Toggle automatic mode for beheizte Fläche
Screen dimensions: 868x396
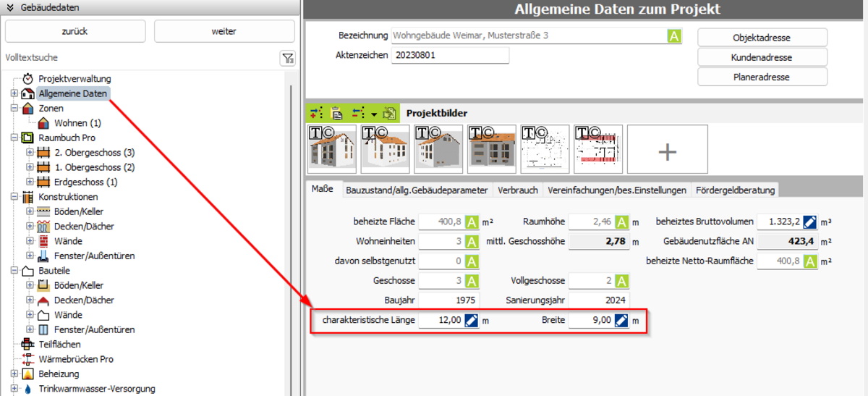tap(472, 222)
